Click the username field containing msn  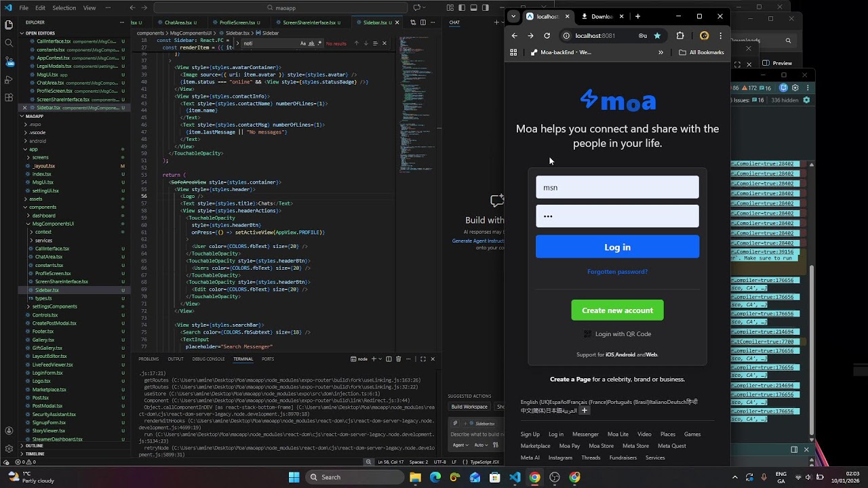point(617,187)
